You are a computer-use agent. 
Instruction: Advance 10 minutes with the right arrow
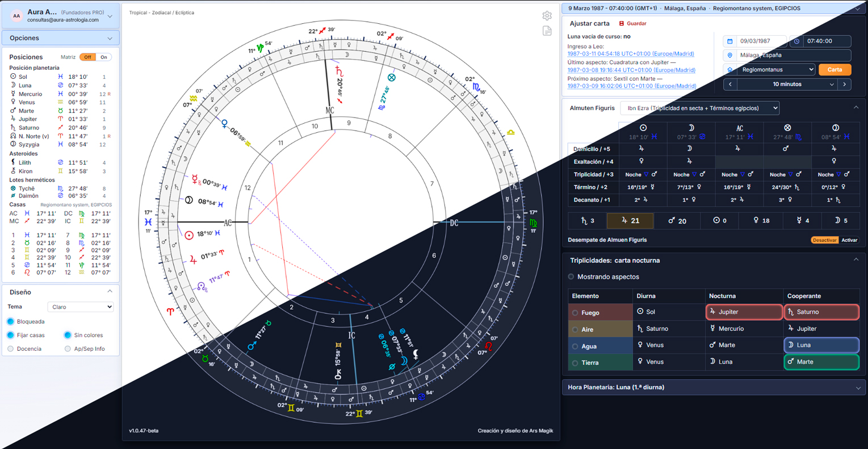(845, 84)
